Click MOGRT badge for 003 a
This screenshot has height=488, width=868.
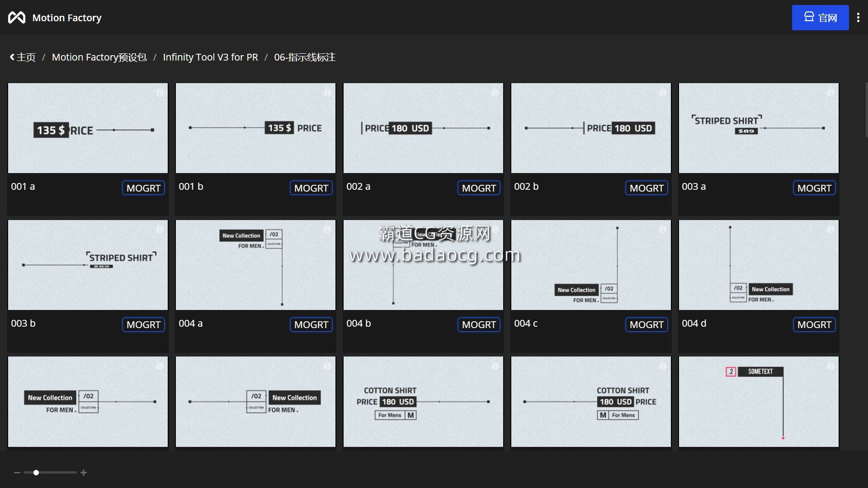pos(814,188)
